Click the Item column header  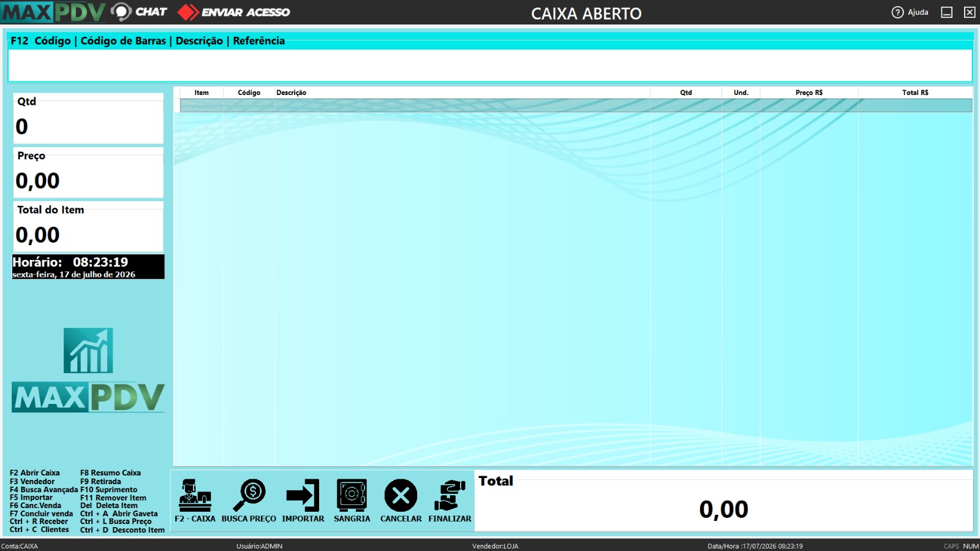tap(202, 93)
